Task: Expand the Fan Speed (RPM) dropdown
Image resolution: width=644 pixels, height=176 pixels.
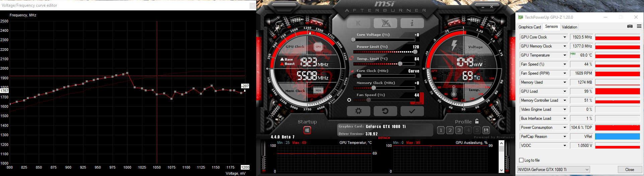Action: (x=565, y=73)
